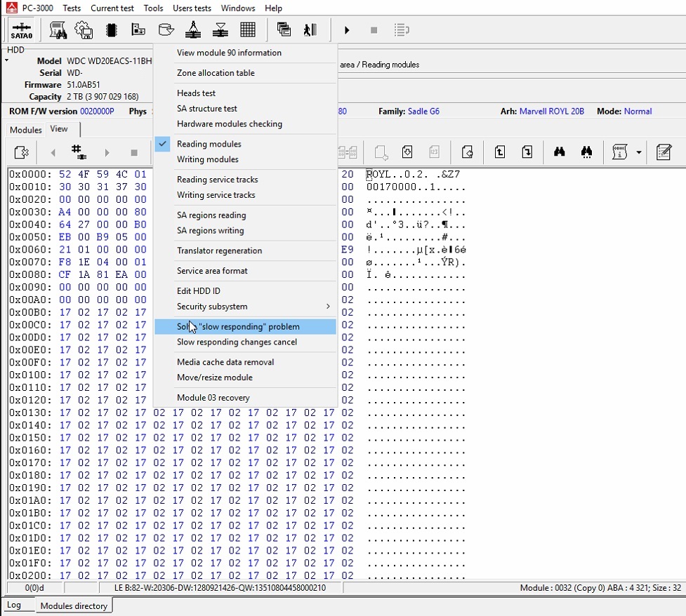
Task: Click the PC-3000 red application logo
Action: (12, 8)
